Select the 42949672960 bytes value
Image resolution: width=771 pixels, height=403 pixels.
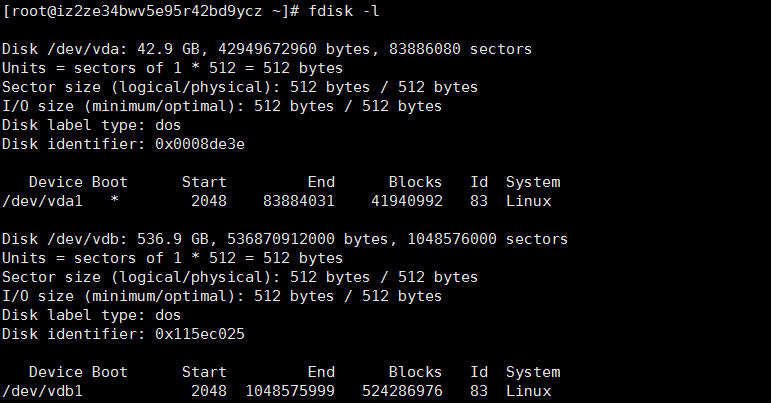pyautogui.click(x=294, y=49)
